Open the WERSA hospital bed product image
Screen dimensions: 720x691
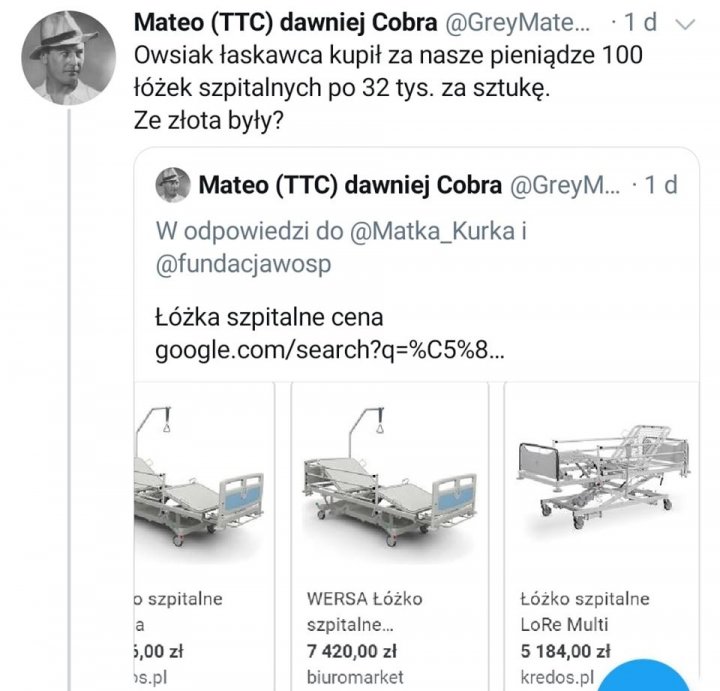click(x=389, y=475)
